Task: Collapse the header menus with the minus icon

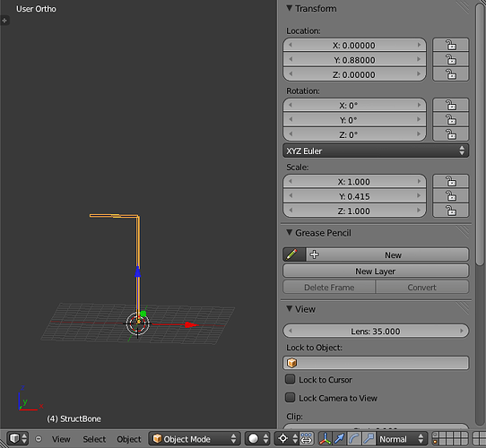Action: (39, 439)
